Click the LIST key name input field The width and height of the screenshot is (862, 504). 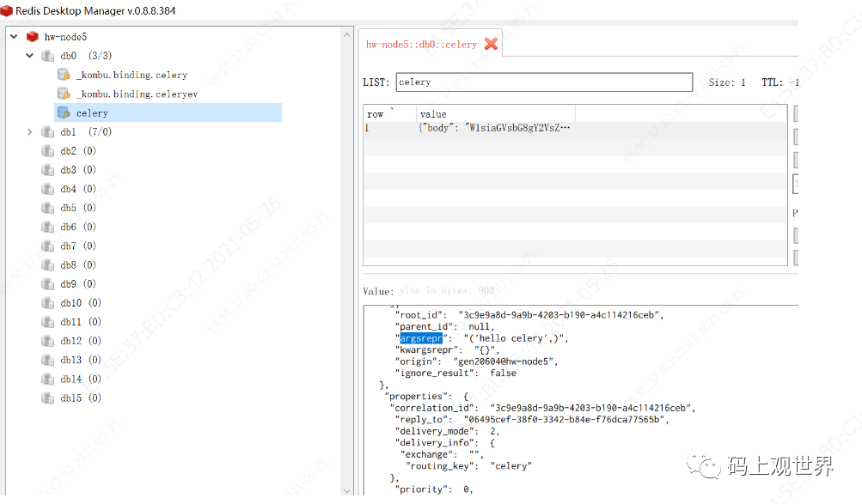tap(544, 82)
